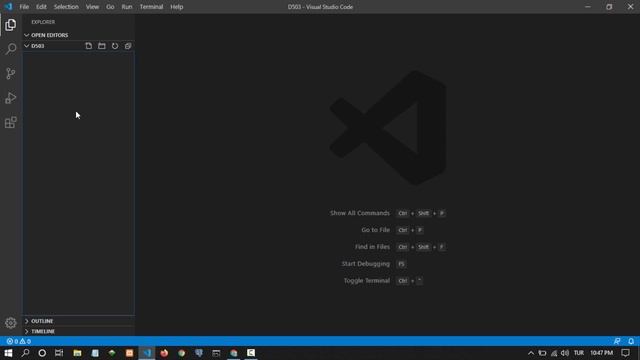Open the Extensions view
640x360 pixels.
11,122
